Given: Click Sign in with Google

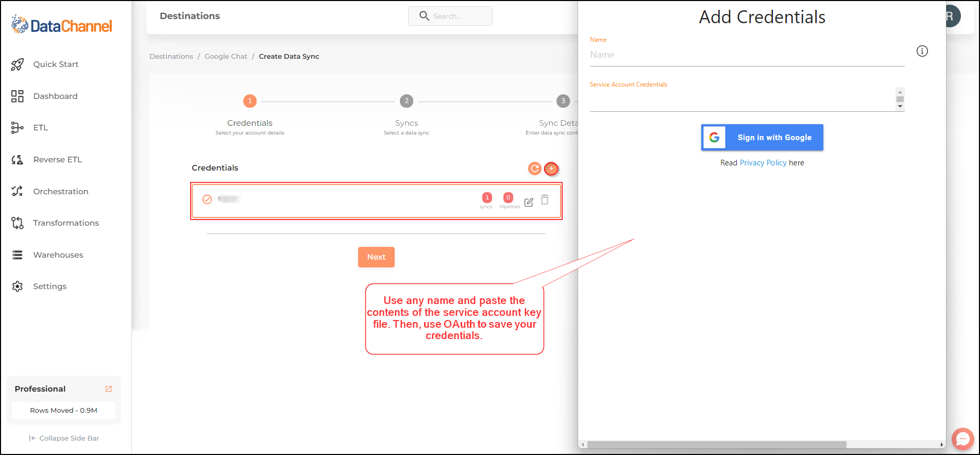Looking at the screenshot, I should (x=762, y=138).
